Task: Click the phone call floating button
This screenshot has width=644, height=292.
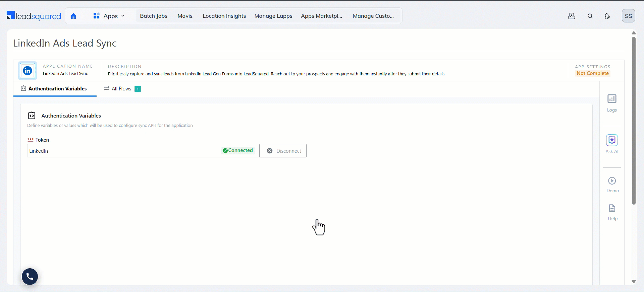Action: point(30,277)
